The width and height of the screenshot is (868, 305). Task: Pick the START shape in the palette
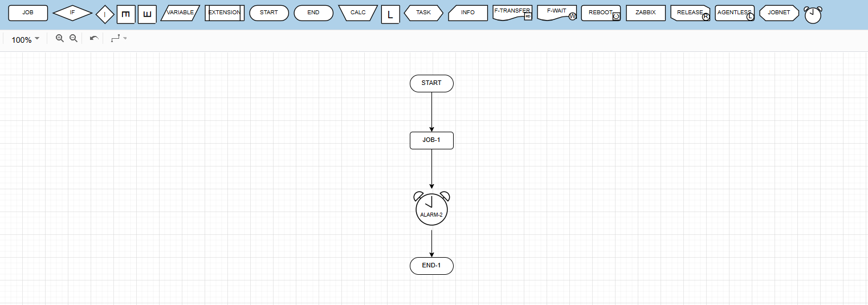[269, 13]
